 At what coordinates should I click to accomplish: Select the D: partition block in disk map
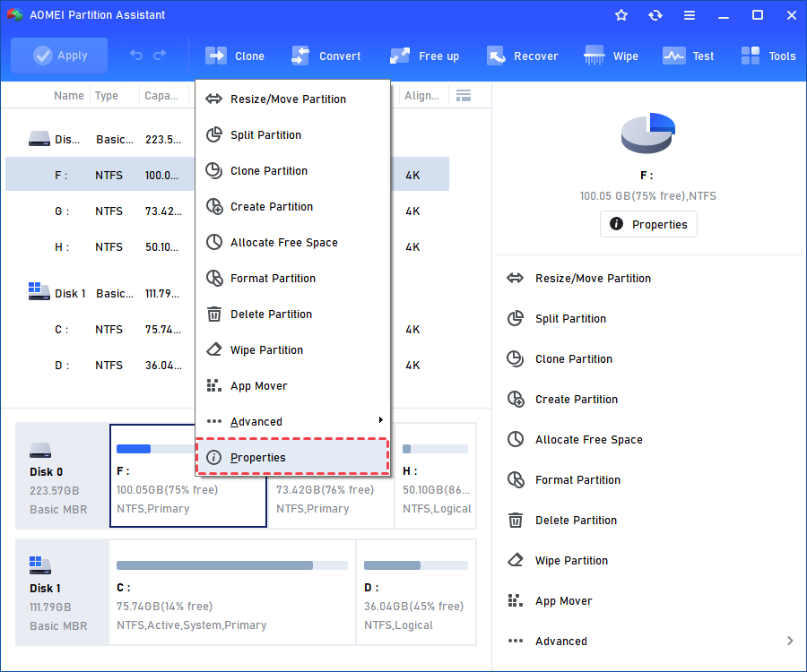click(x=416, y=592)
